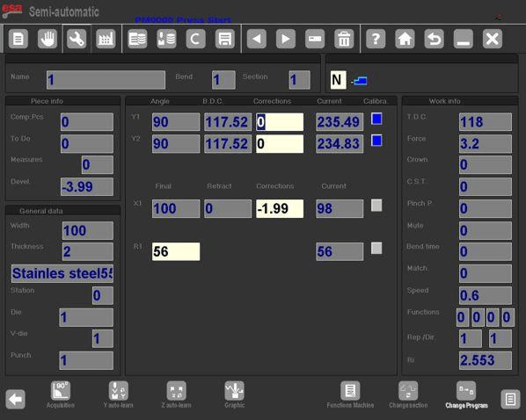Go to previous bend with left arrow
Screen dimensions: 526x420
pos(257,39)
